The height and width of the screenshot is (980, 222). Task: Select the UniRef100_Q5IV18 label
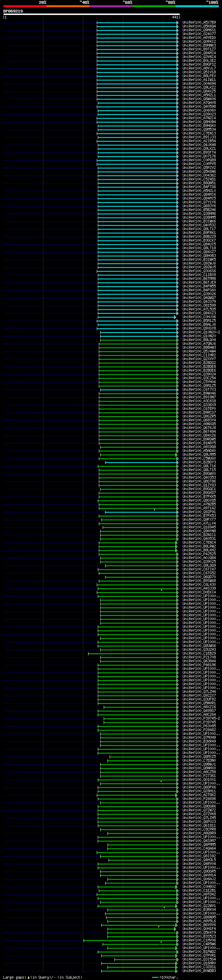tap(199, 72)
